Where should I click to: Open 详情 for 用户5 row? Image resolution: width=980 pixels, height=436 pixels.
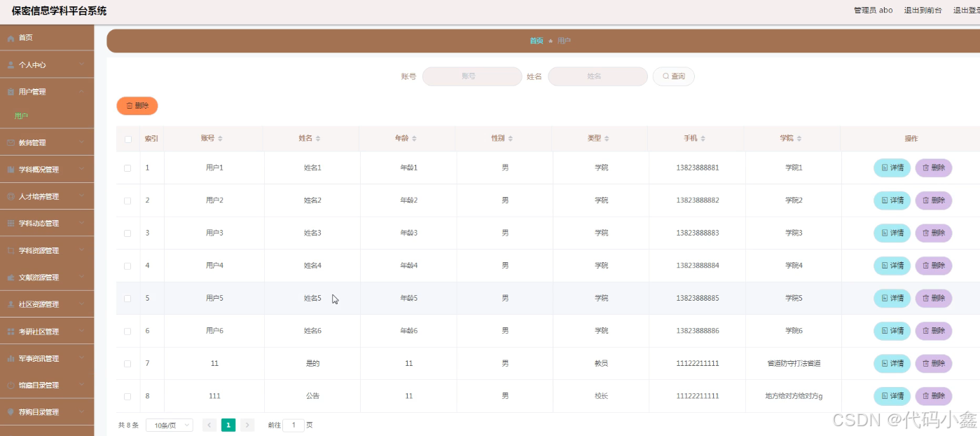click(892, 299)
